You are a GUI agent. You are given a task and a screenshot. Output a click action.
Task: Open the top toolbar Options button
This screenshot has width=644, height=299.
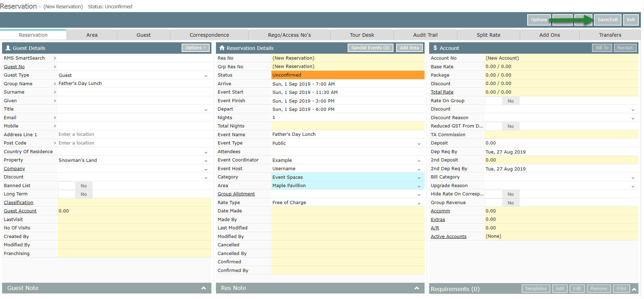[539, 20]
